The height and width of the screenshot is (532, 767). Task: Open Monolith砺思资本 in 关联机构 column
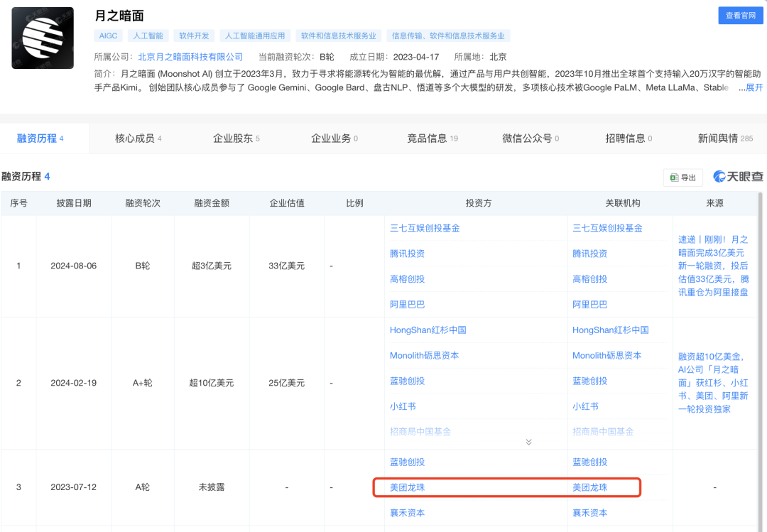click(606, 355)
